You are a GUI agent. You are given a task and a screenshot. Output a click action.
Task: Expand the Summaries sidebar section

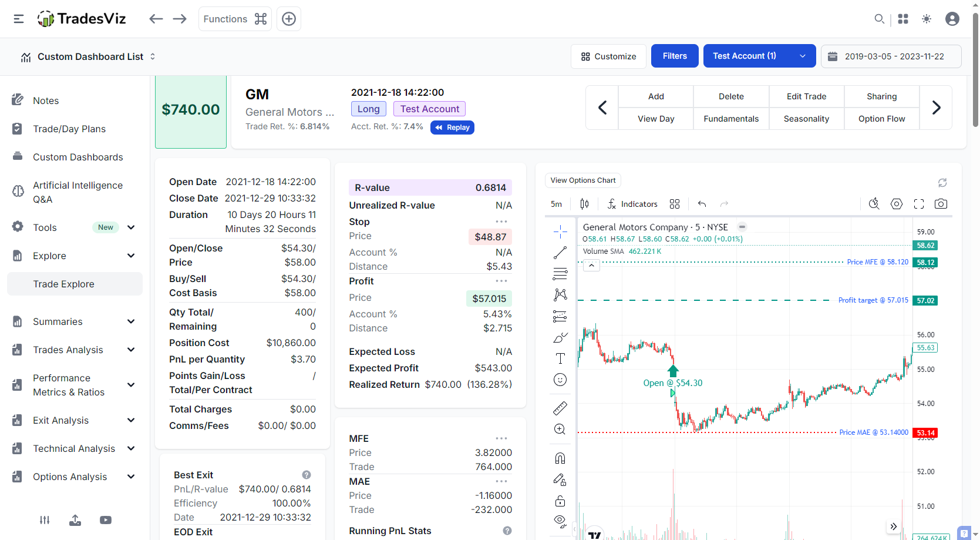click(x=75, y=321)
